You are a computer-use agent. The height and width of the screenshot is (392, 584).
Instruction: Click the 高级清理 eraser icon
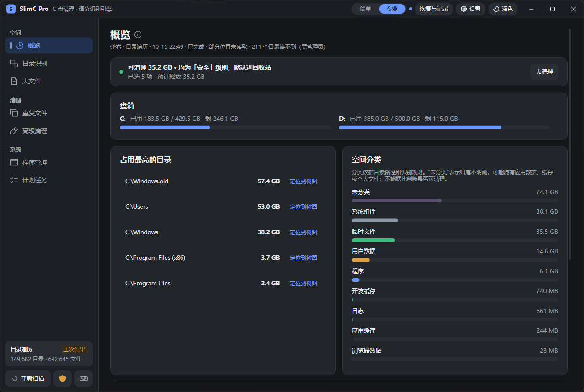(x=14, y=131)
